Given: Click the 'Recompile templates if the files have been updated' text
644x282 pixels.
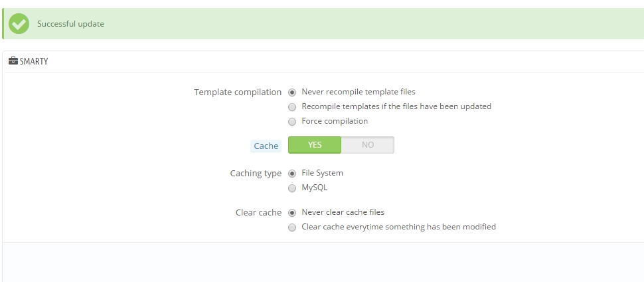Looking at the screenshot, I should pos(396,106).
